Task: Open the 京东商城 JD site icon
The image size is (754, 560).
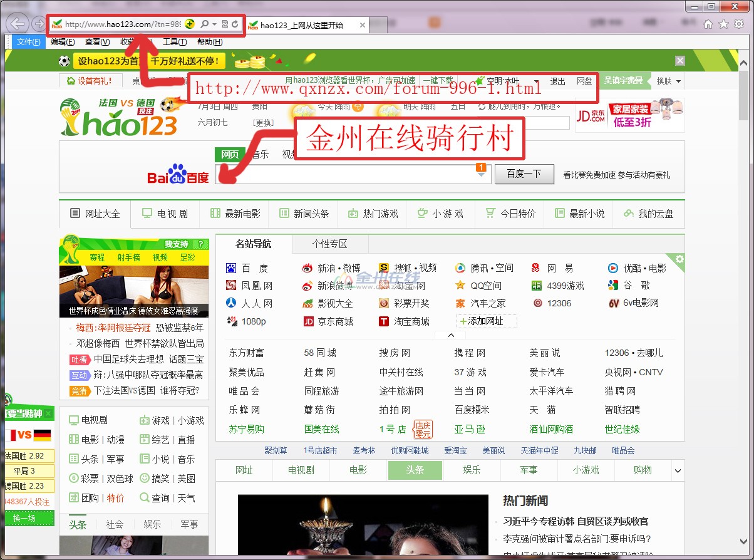Action: tap(308, 321)
